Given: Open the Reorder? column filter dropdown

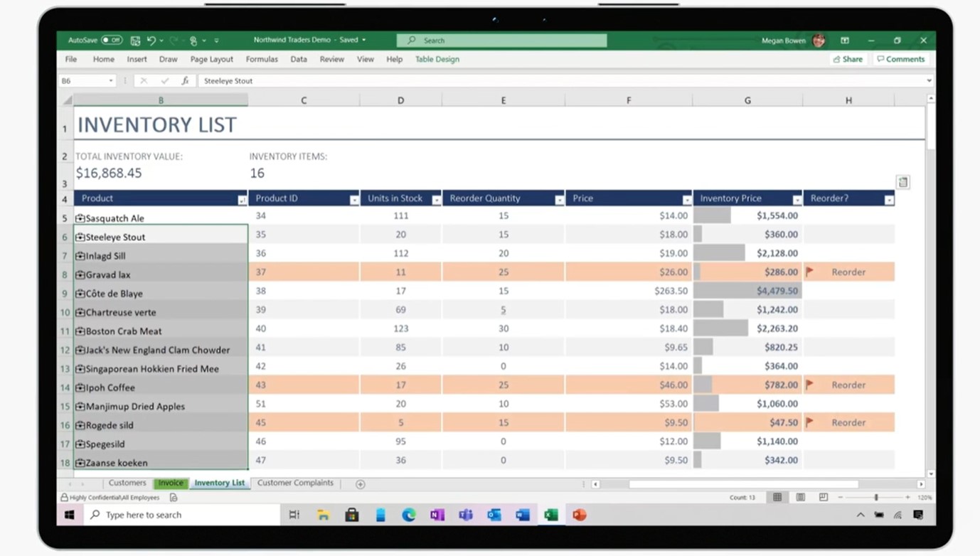Looking at the screenshot, I should tap(889, 200).
